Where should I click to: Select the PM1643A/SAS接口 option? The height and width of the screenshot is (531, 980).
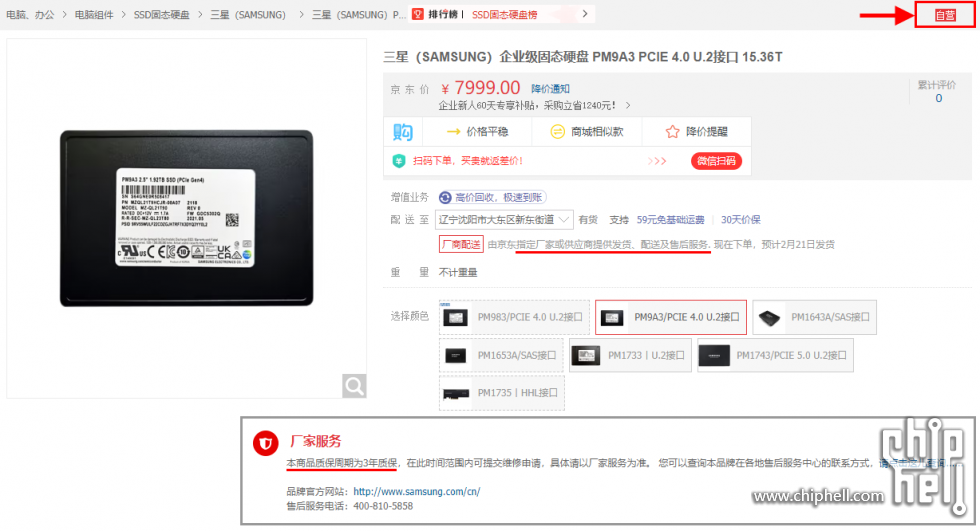coord(814,317)
